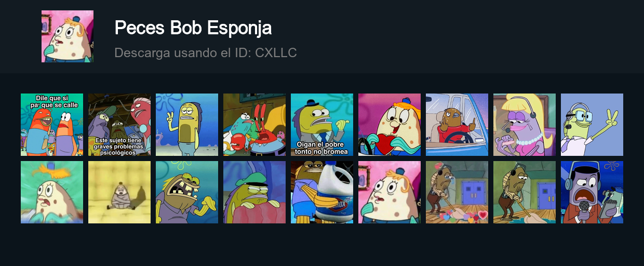Click the fish driving car sticker
The image size is (644, 266).
pyautogui.click(x=457, y=125)
